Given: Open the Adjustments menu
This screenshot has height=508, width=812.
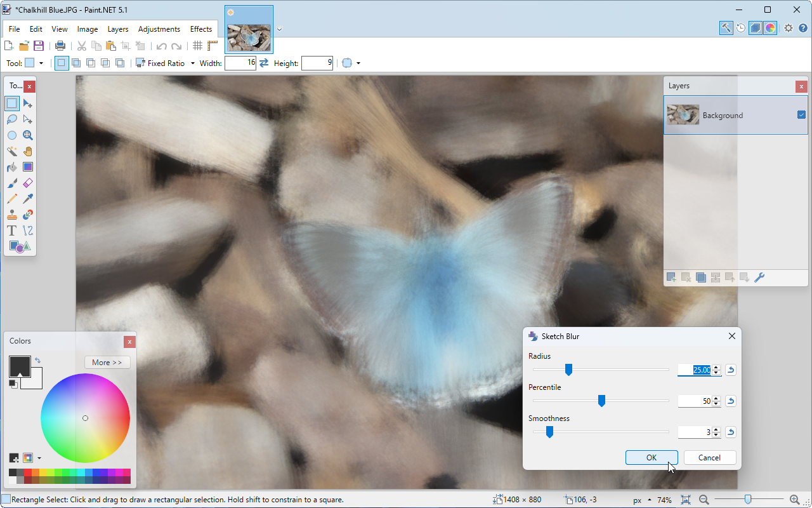Looking at the screenshot, I should tap(159, 29).
